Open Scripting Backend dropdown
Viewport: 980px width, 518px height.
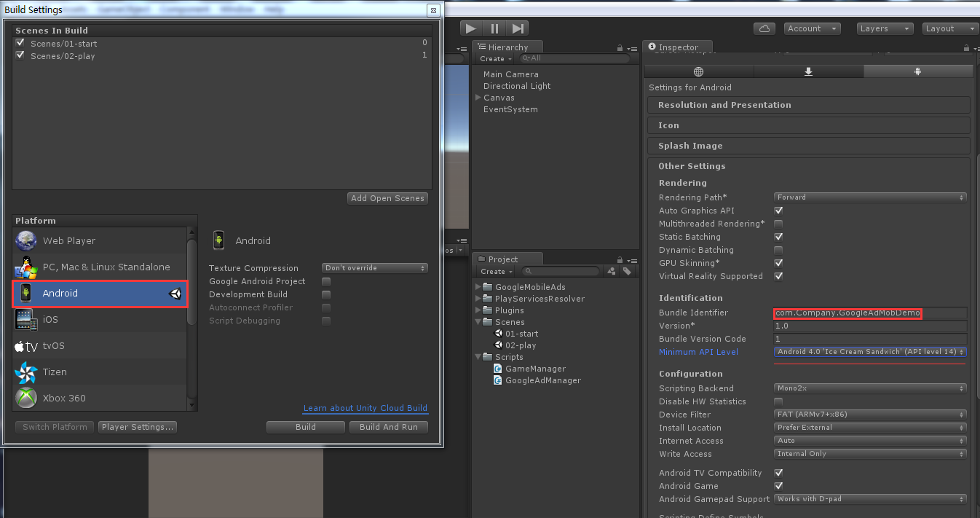coord(870,388)
